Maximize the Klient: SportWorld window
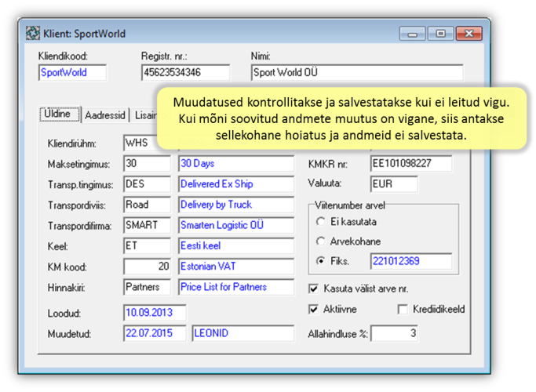The width and height of the screenshot is (536, 392). (x=440, y=34)
